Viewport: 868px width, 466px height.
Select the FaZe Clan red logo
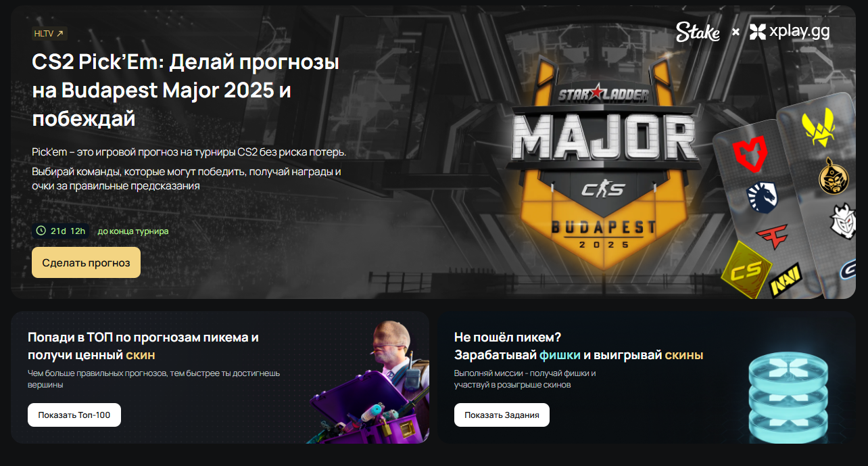pyautogui.click(x=772, y=236)
